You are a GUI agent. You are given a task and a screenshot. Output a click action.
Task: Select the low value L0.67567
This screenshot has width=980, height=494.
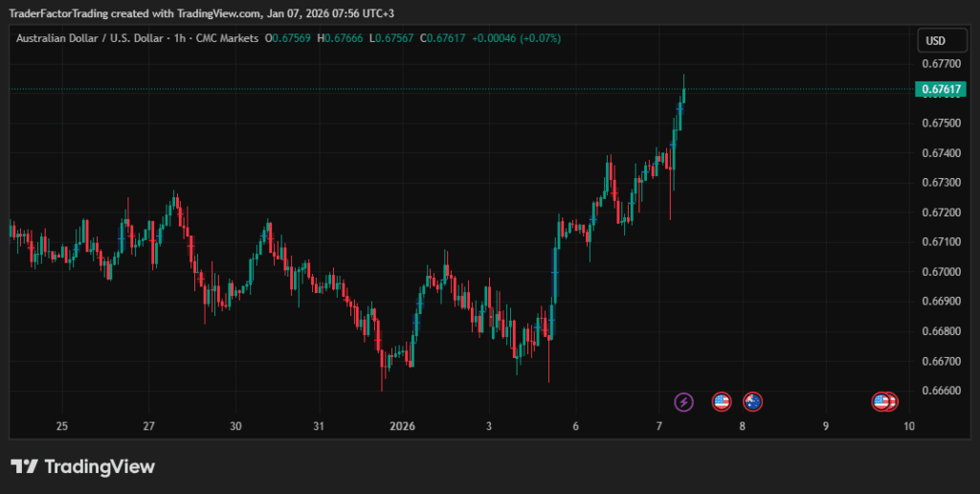pos(391,38)
